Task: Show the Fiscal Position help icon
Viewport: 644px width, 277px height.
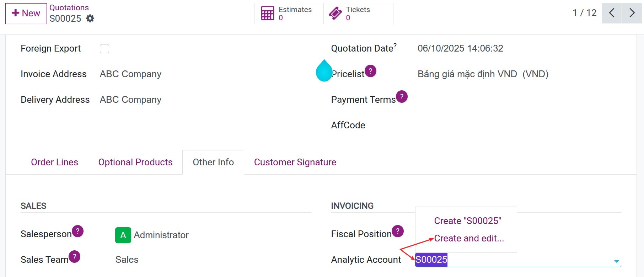Action: pos(397,231)
